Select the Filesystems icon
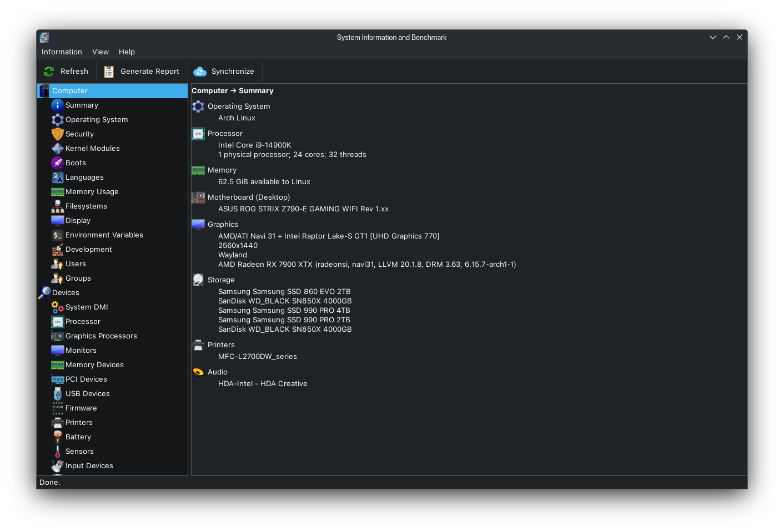The height and width of the screenshot is (532, 784). pos(57,206)
